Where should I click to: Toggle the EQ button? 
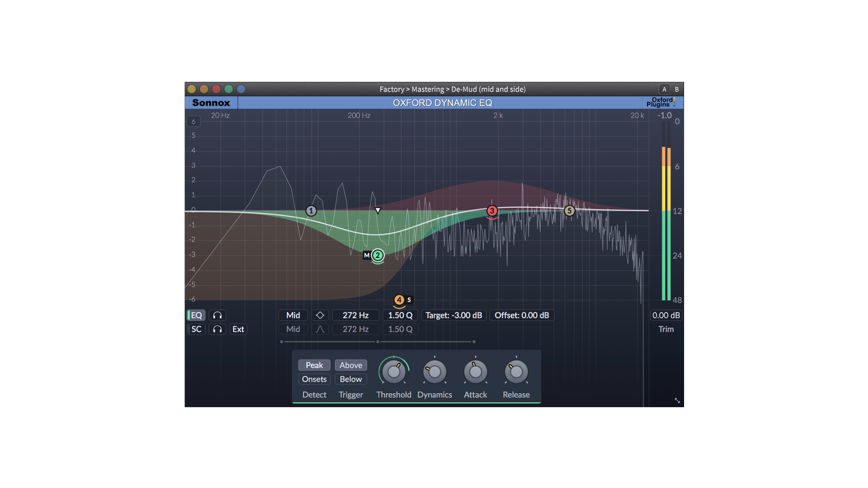coord(196,315)
